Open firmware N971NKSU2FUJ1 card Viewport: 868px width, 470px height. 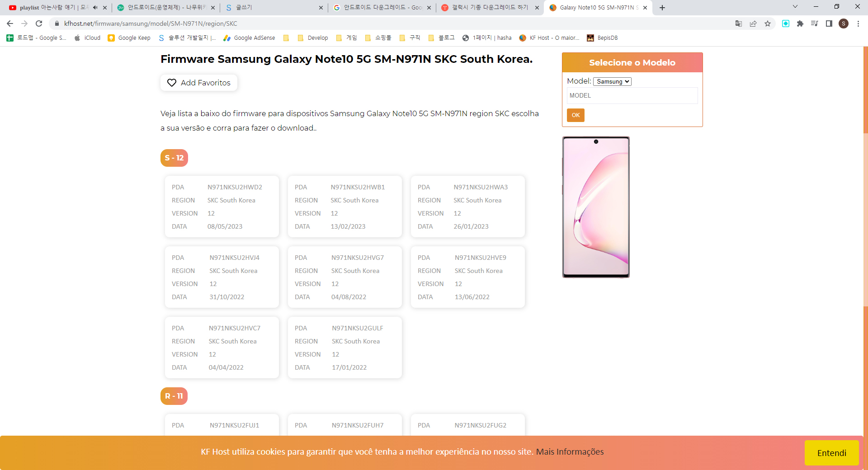(x=222, y=425)
